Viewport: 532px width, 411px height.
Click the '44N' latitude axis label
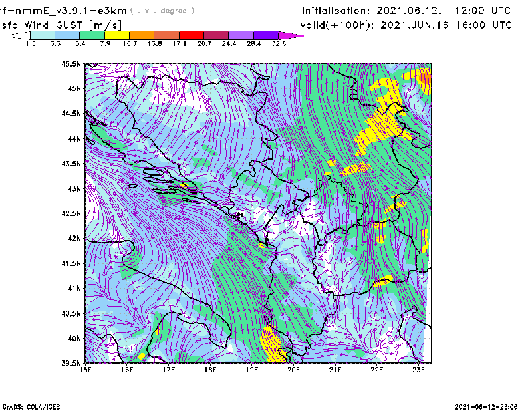tap(74, 138)
